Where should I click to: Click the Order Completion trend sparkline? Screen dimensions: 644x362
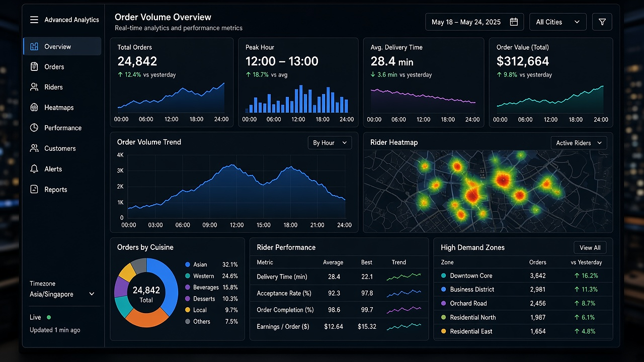click(x=404, y=310)
